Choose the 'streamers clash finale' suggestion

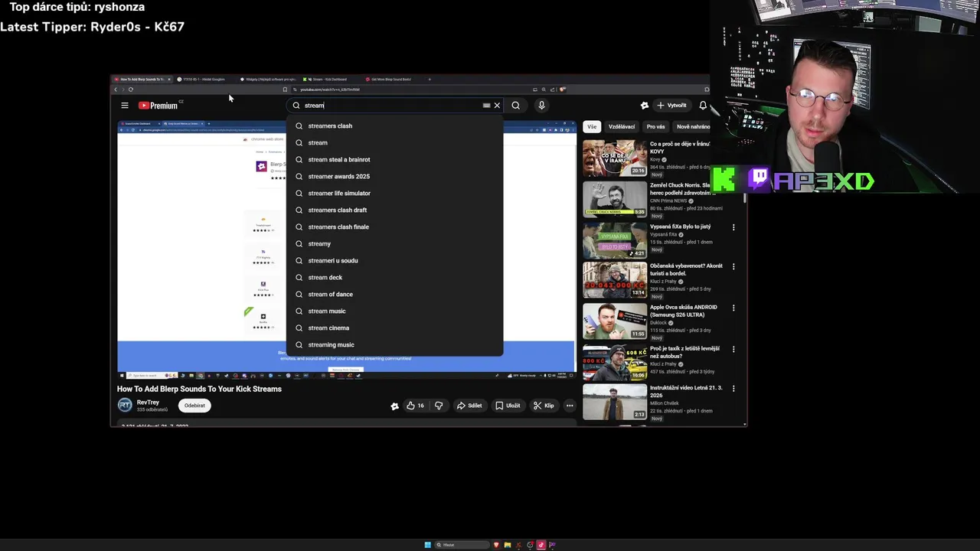(395, 227)
